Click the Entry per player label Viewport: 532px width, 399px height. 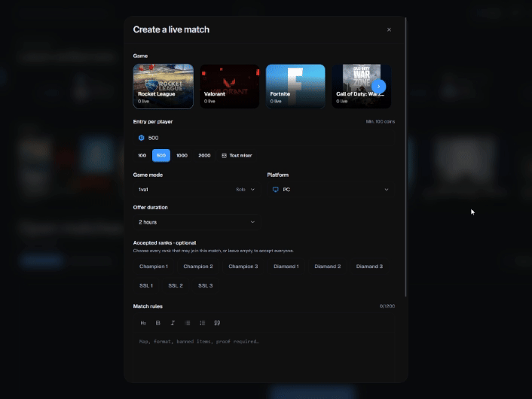[x=153, y=122]
